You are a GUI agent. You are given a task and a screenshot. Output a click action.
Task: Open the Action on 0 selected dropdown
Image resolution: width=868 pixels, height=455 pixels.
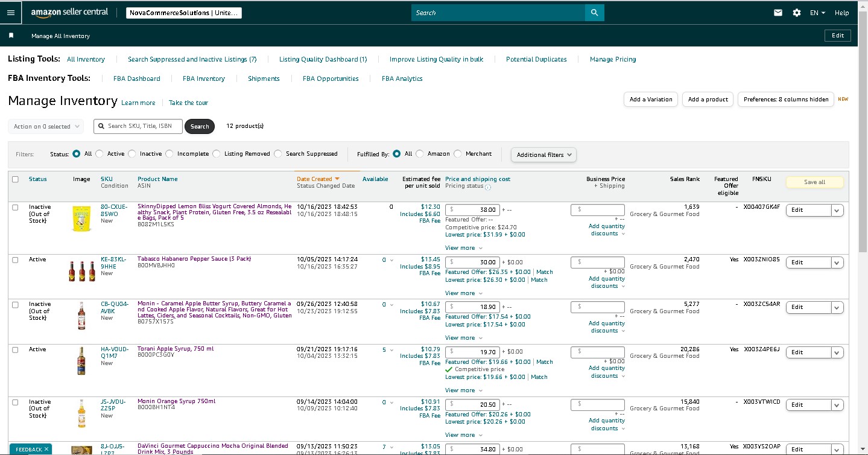coord(47,127)
